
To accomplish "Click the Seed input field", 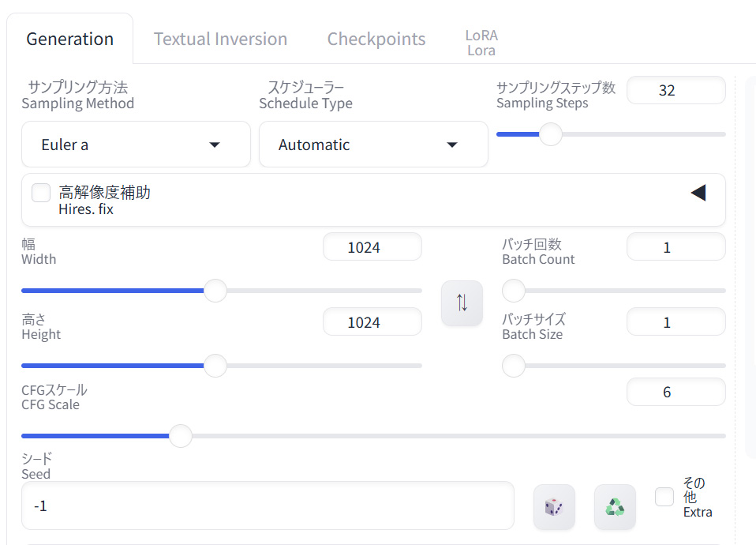I will (268, 506).
